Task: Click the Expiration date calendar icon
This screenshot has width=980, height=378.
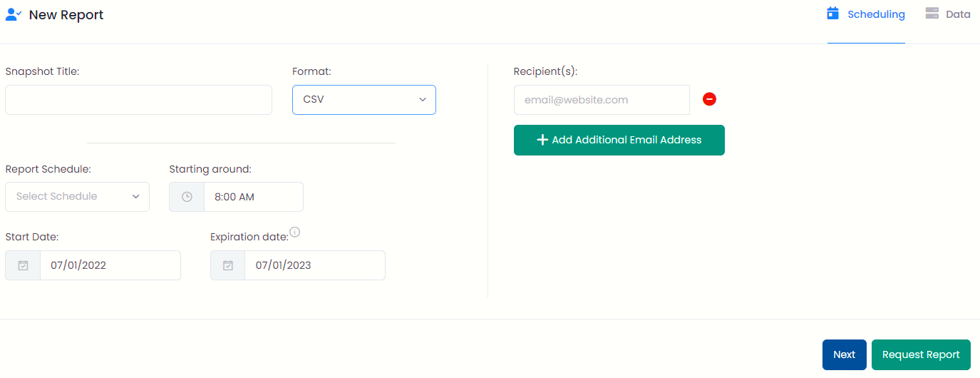Action: tap(228, 265)
